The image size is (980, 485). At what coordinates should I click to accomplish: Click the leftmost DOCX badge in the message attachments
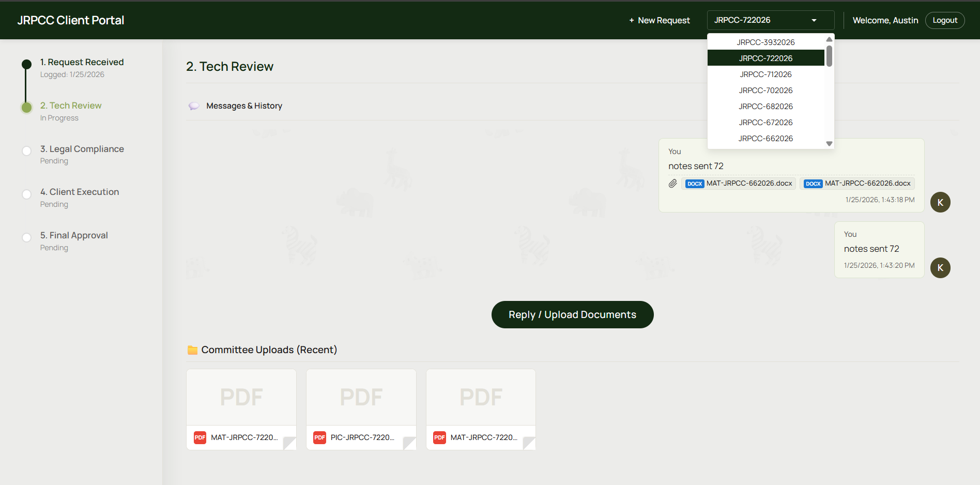(694, 184)
